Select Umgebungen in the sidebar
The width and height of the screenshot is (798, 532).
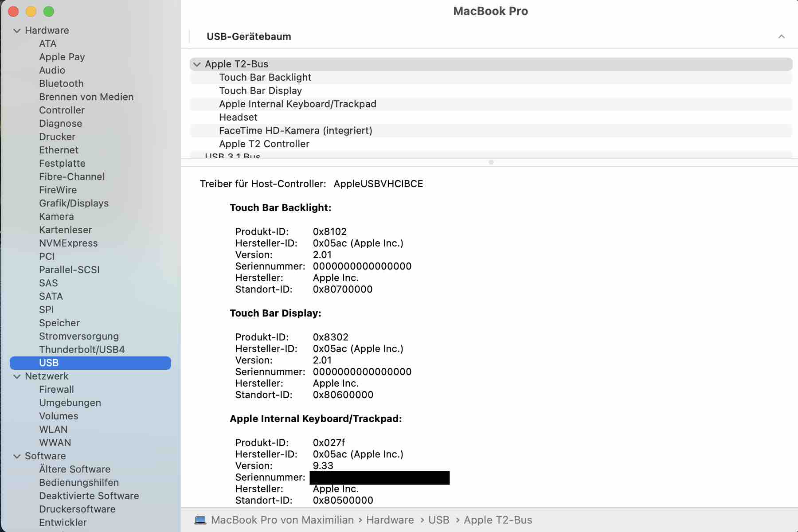coord(70,403)
